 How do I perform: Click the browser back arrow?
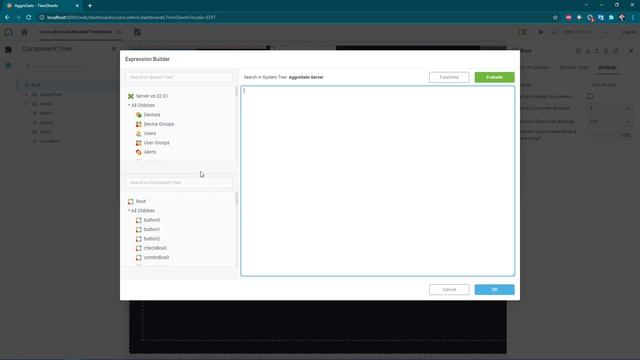(7, 18)
